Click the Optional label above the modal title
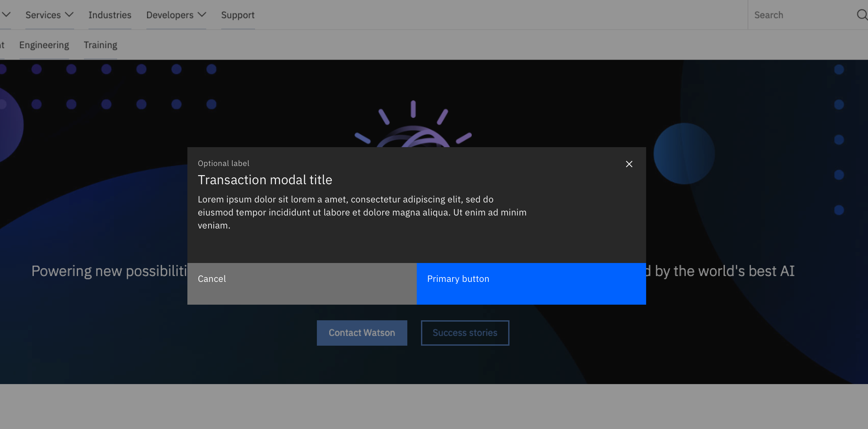 point(224,163)
